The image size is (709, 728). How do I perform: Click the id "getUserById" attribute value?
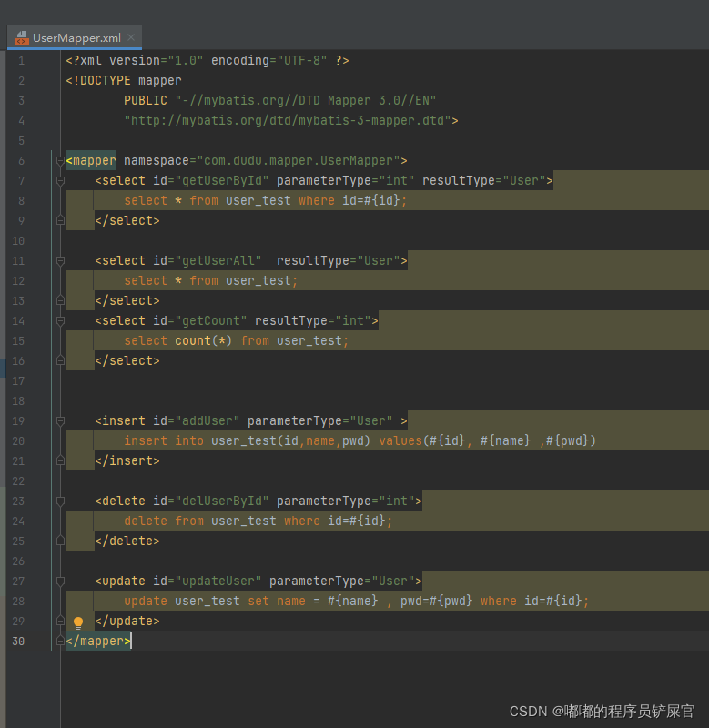click(x=222, y=180)
